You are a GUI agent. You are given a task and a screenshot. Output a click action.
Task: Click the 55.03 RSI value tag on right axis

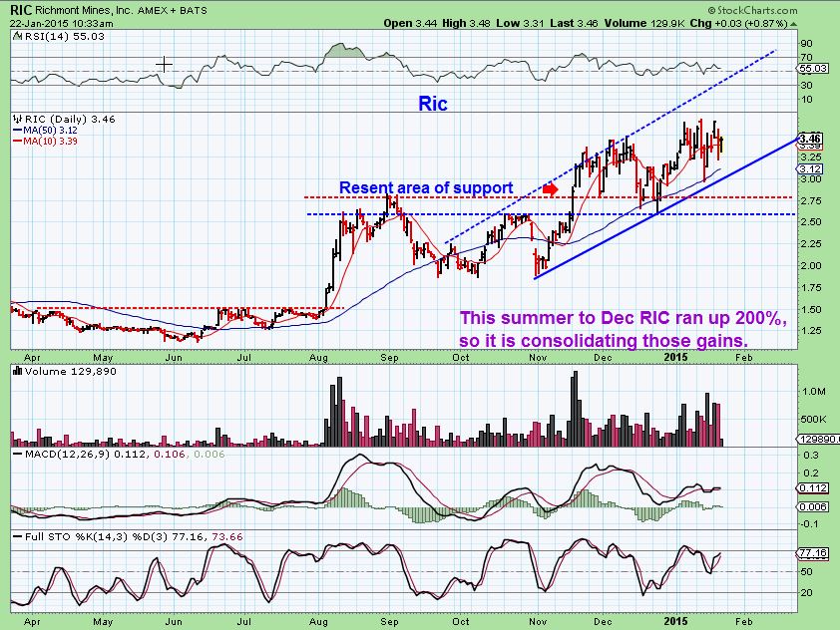[813, 69]
